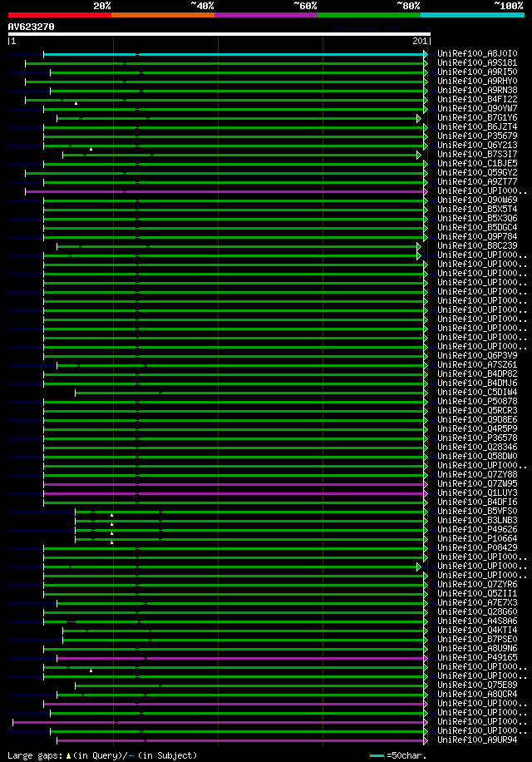Select the UniRef100_Q9D8E6 label
The image size is (532, 762).
477,419
